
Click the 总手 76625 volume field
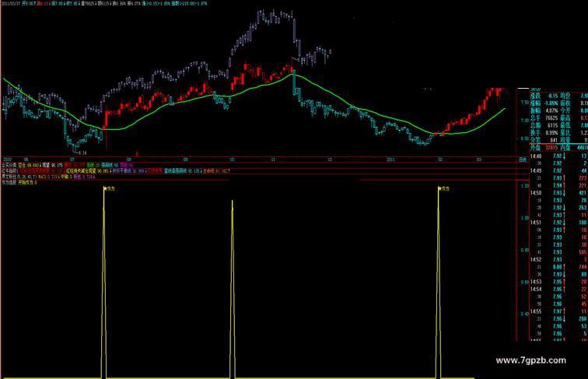(544, 118)
